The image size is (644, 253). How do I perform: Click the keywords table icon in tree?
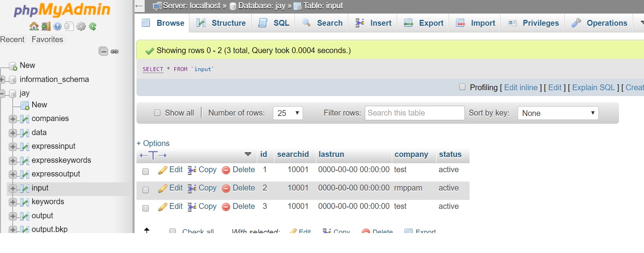coord(25,202)
